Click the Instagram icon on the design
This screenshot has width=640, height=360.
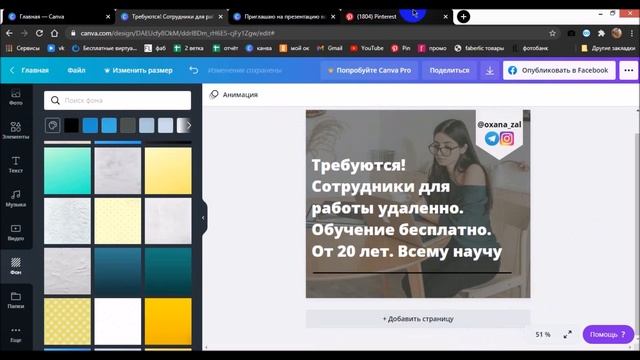(x=507, y=138)
